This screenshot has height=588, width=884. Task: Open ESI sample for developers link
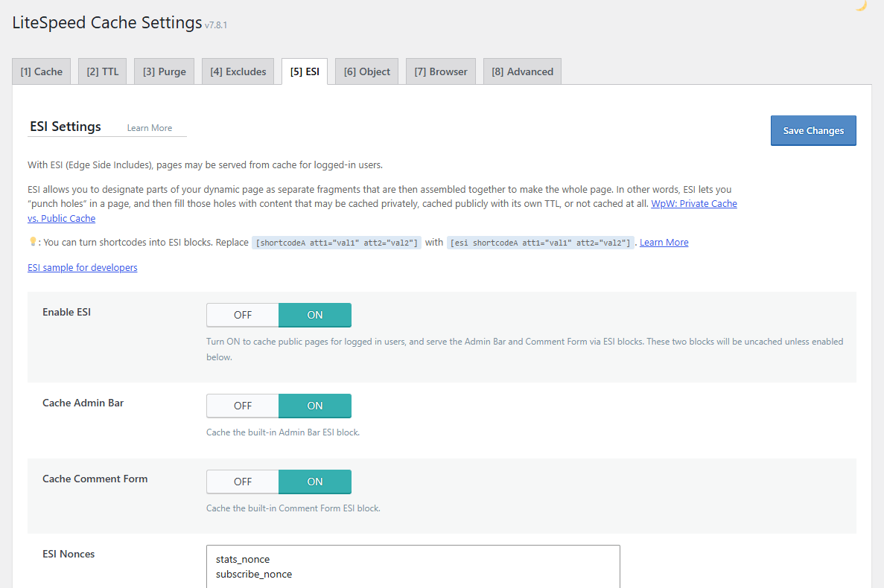tap(83, 267)
